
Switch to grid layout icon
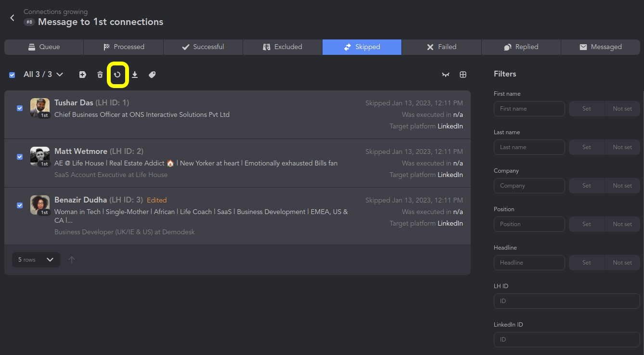463,75
